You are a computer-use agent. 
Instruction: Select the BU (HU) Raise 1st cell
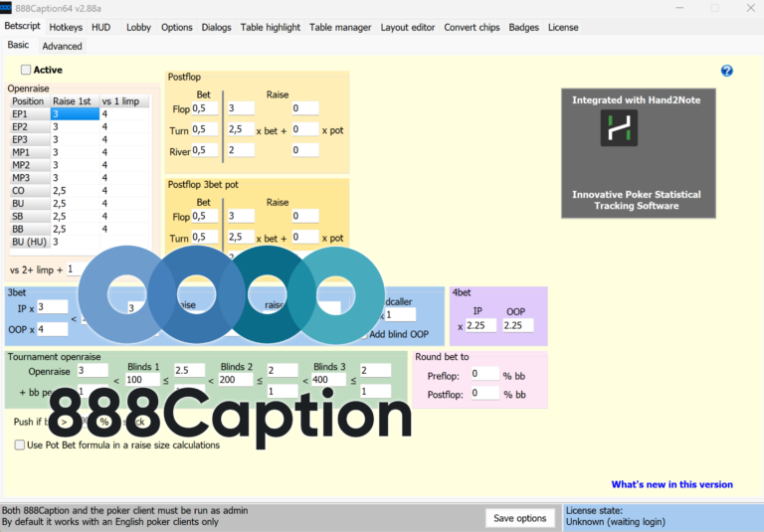tap(75, 242)
